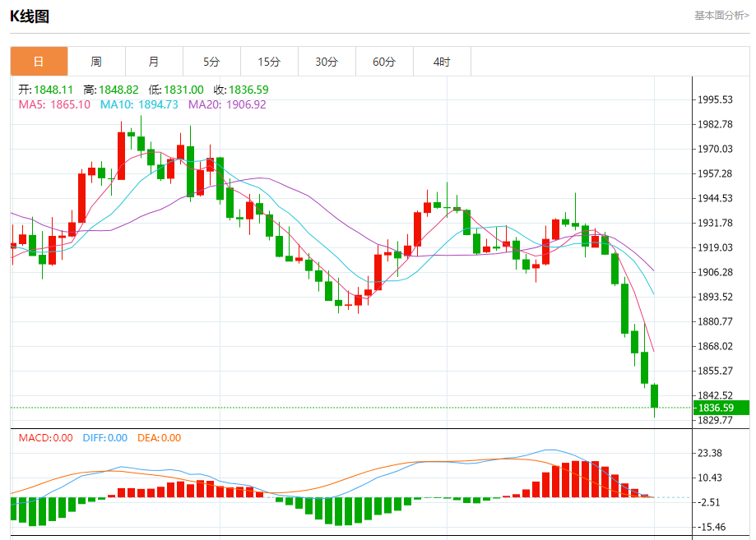Switch to the 周 weekly tab

[96, 62]
